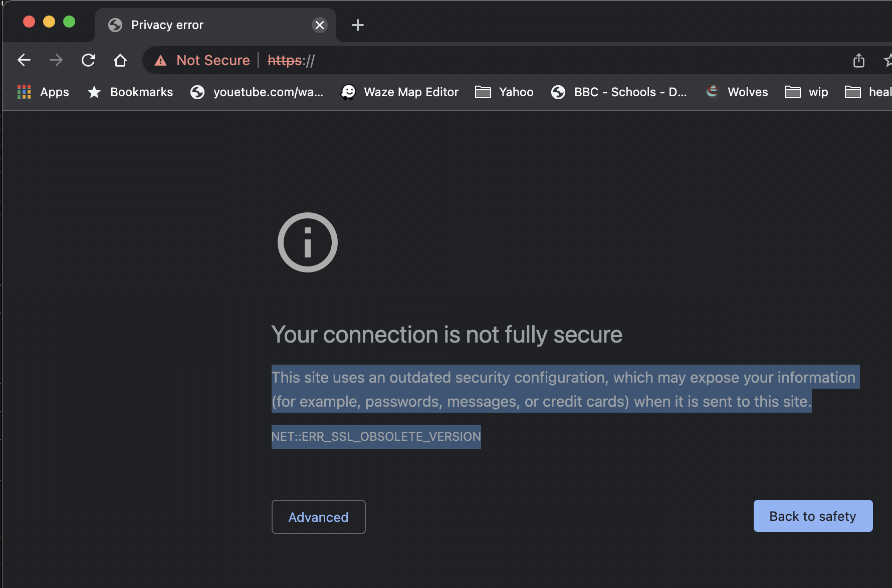Viewport: 892px width, 588px height.
Task: Open the Bookmarks star shortcut
Action: 130,92
